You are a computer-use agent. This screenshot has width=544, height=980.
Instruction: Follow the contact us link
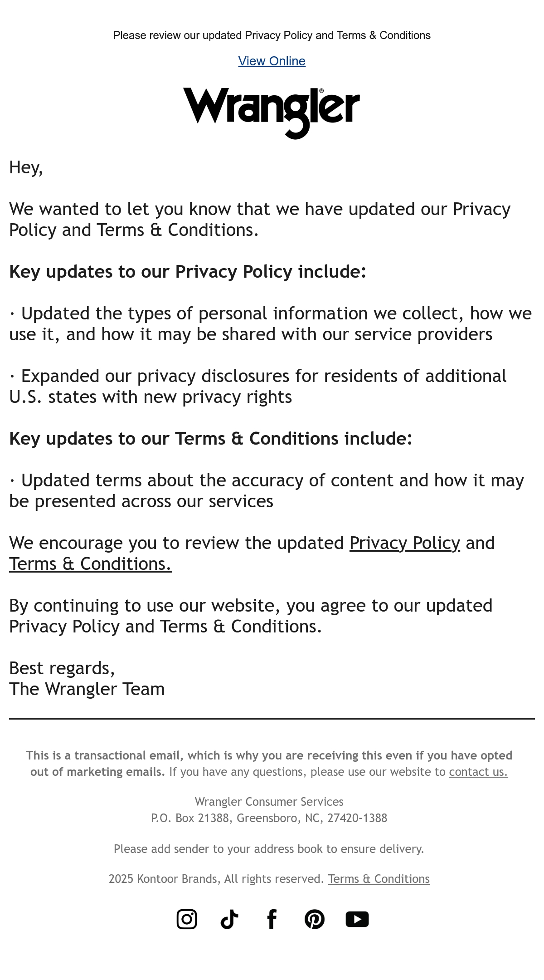[478, 772]
